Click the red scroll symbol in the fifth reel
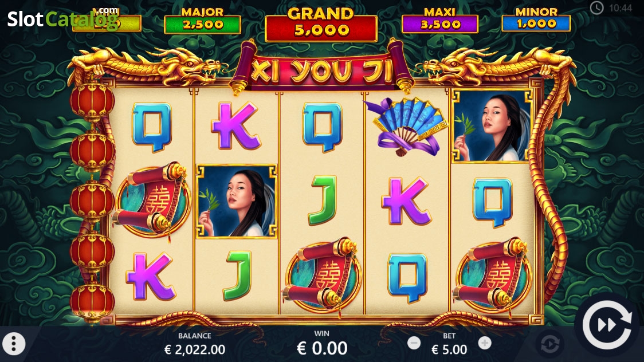 click(492, 278)
